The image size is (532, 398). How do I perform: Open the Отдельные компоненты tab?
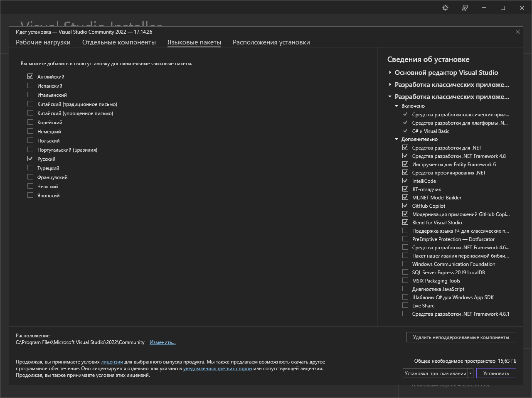(119, 42)
